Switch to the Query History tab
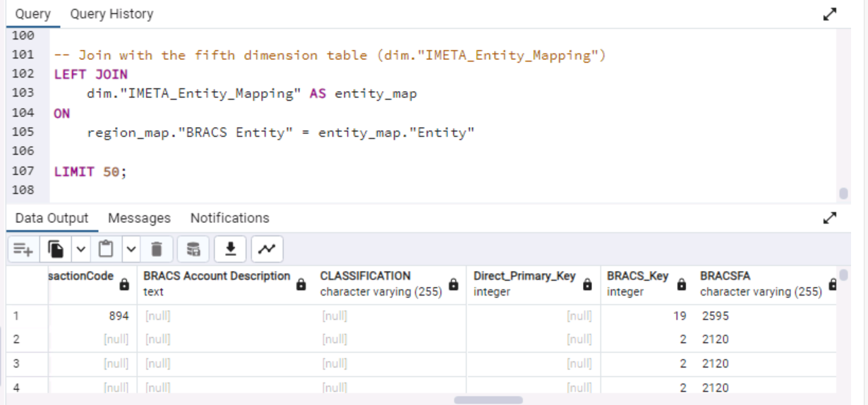Viewport: 868px width, 405px height. pyautogui.click(x=111, y=14)
